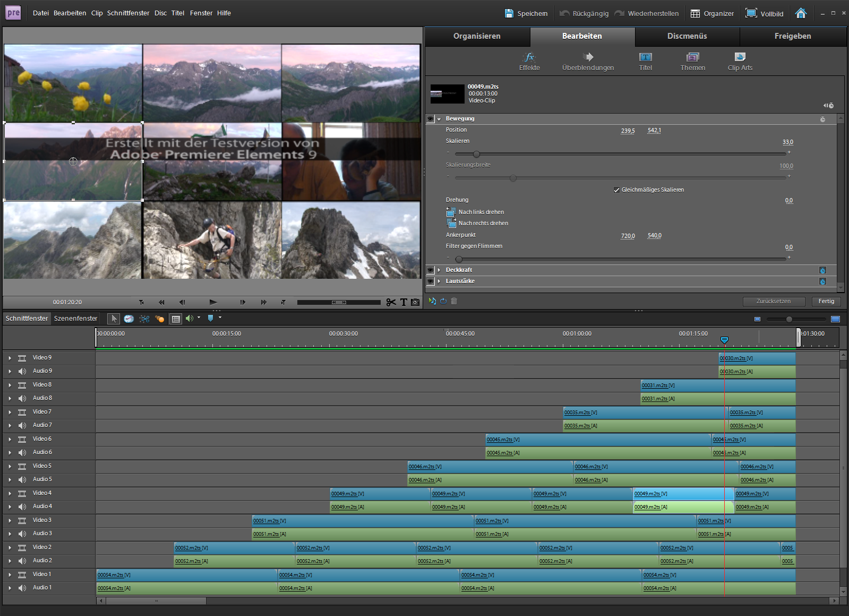Switch to the Freigeben tab
The height and width of the screenshot is (616, 849).
pos(792,36)
